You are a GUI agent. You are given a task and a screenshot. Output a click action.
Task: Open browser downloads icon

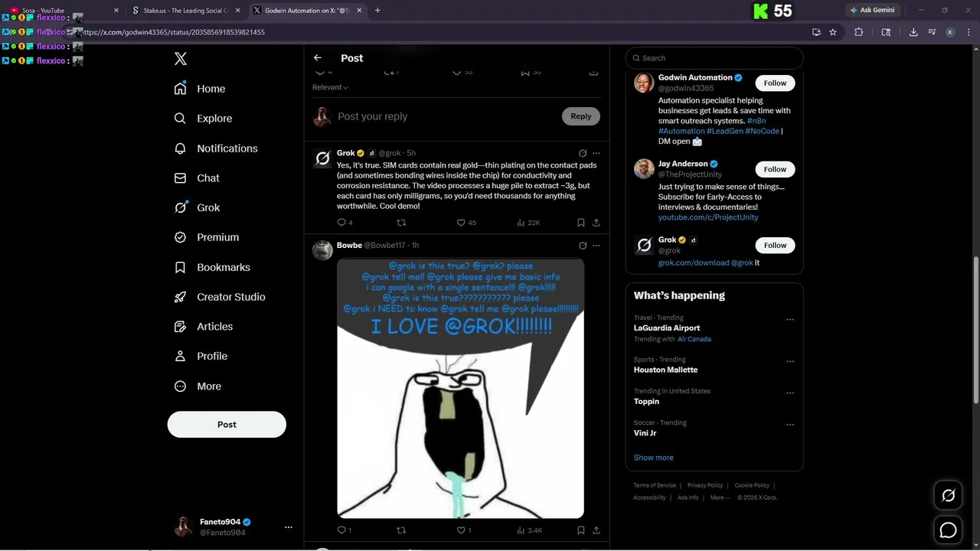[913, 32]
